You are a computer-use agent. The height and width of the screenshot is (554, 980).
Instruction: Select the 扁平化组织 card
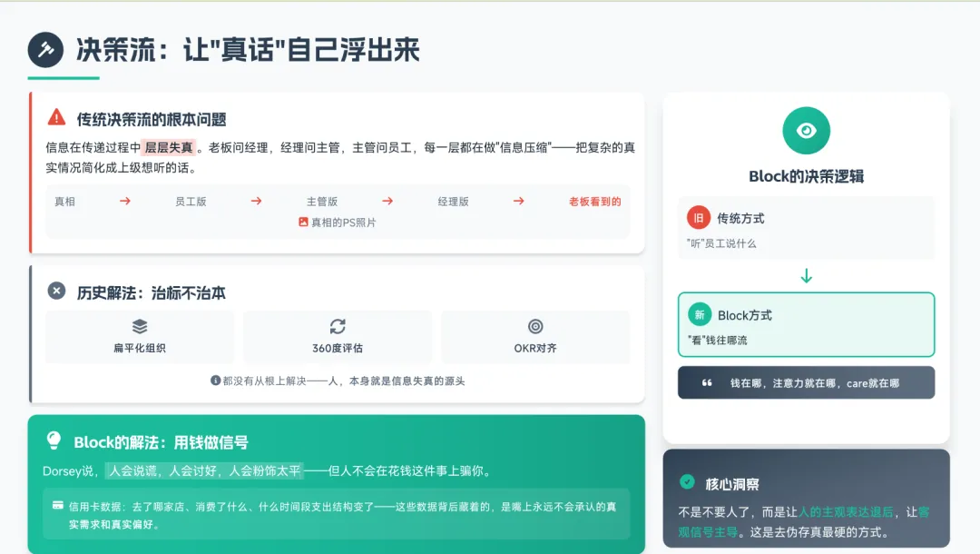pos(140,337)
